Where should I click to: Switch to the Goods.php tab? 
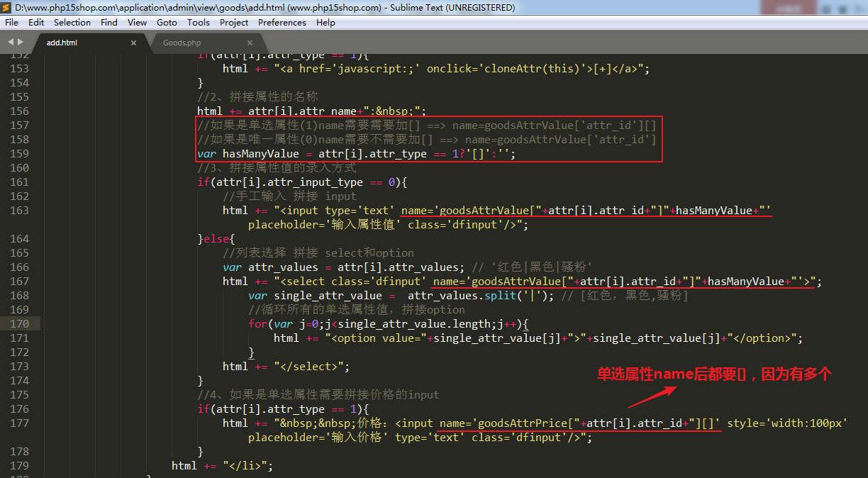tap(182, 43)
